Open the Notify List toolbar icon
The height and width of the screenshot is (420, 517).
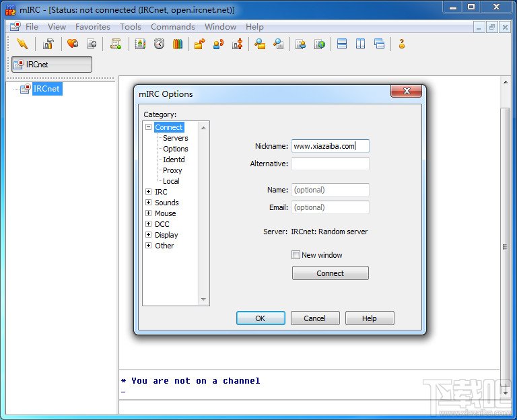point(300,44)
